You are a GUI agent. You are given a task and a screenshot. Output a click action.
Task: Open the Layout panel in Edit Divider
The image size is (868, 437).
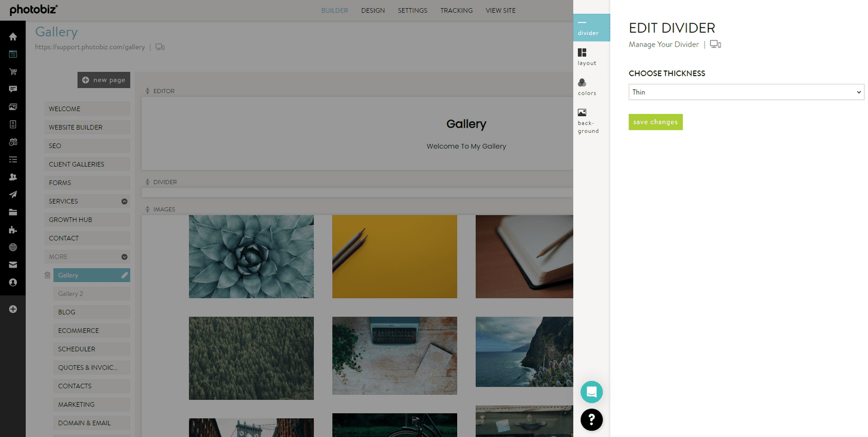point(586,57)
